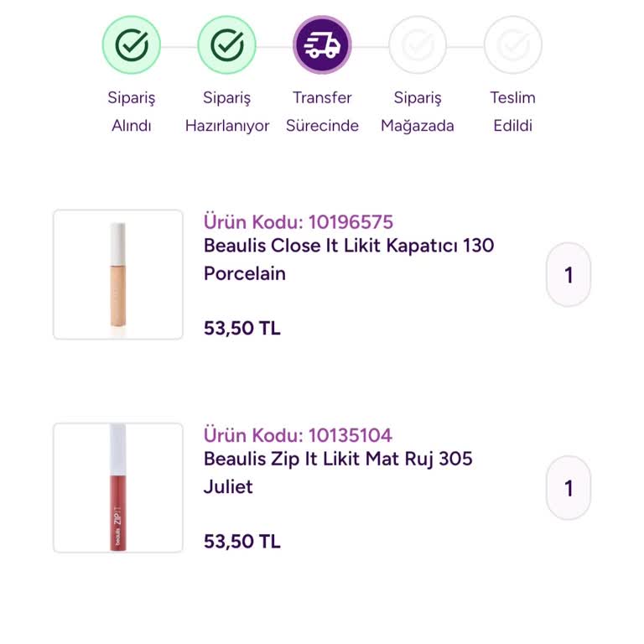
Task: Click the Transfer Sürecinde label
Action: pos(322,112)
